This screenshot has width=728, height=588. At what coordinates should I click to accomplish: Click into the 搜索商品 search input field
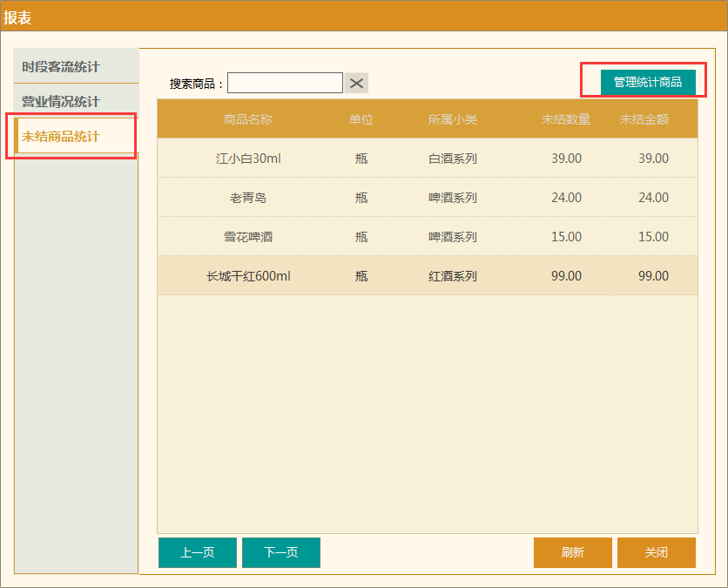point(285,83)
